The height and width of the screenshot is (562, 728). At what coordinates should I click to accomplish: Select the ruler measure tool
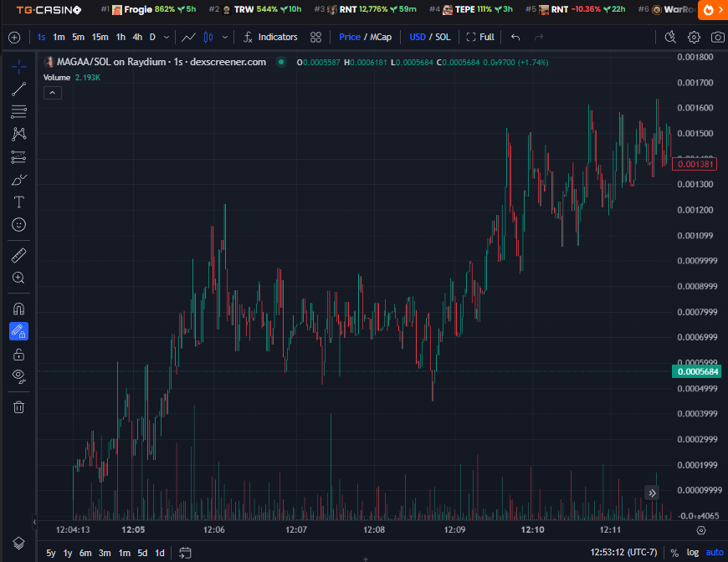(x=18, y=255)
